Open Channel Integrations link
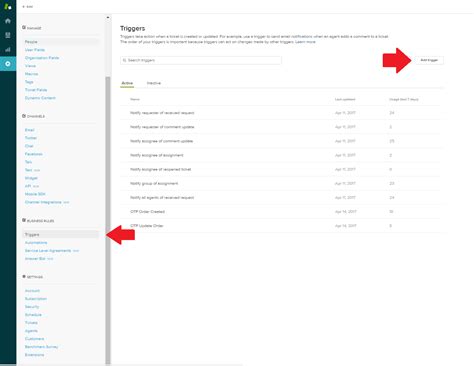Screen dimensions: 474x366 click(x=43, y=202)
